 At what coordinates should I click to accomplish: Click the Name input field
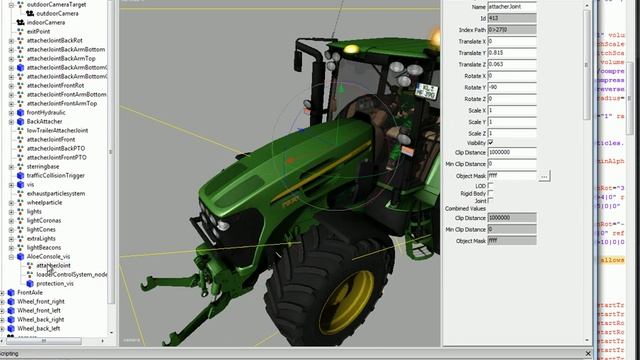click(512, 7)
